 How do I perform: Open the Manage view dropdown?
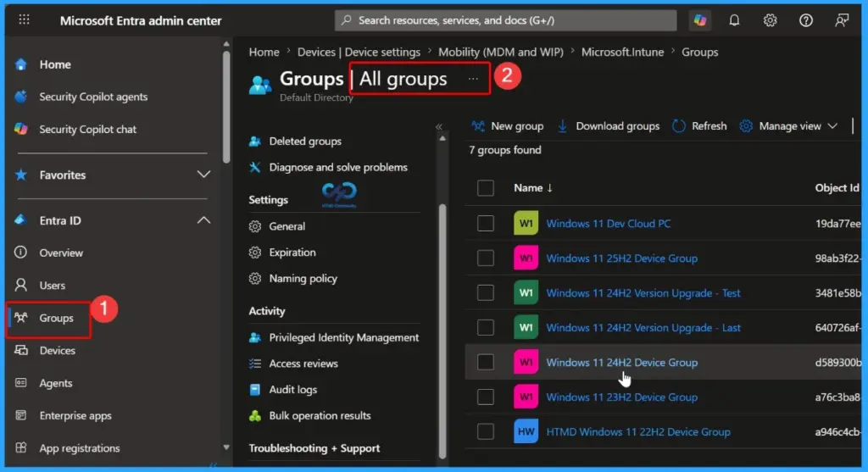pos(789,126)
